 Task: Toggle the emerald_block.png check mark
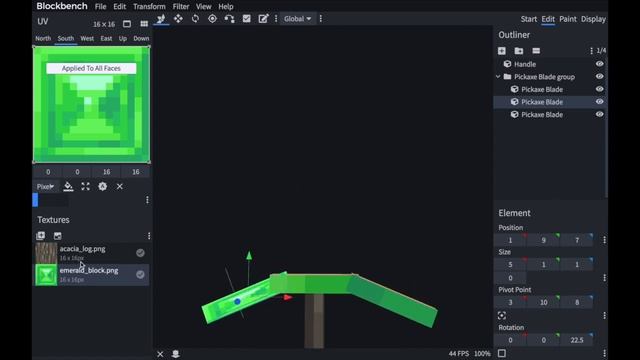[140, 274]
